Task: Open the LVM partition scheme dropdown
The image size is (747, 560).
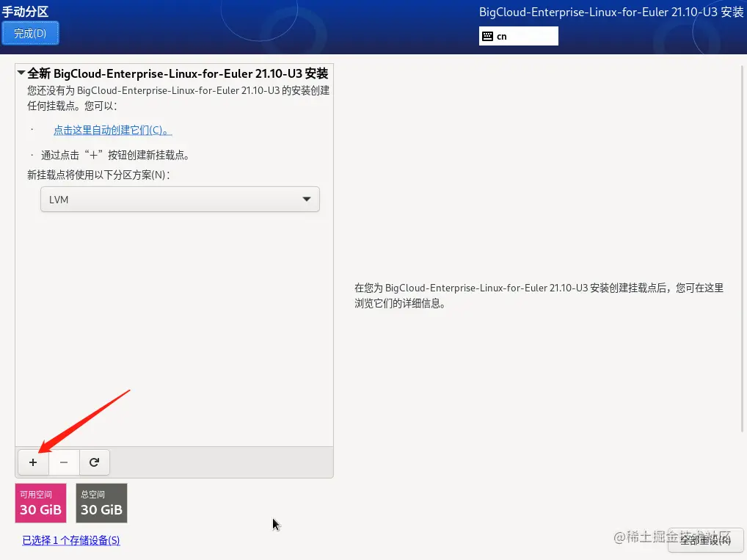Action: pyautogui.click(x=180, y=199)
